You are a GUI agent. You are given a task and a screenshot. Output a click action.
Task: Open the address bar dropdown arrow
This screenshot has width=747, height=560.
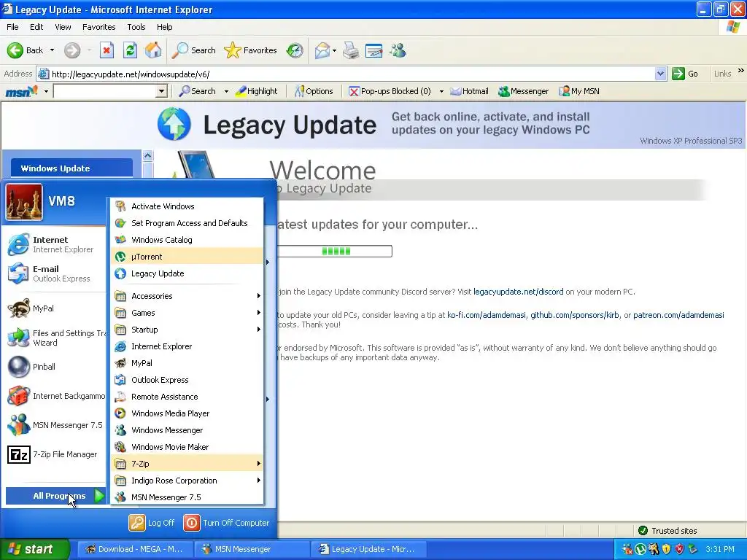pyautogui.click(x=660, y=74)
